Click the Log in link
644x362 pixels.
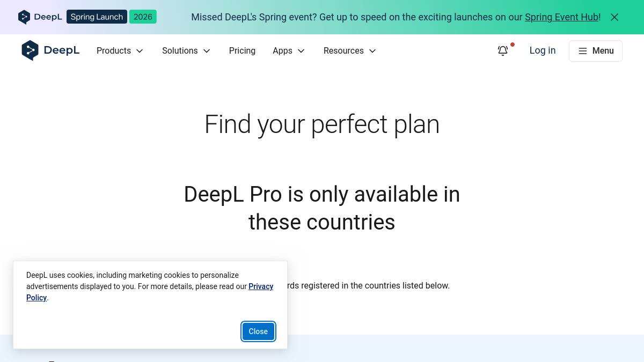point(543,50)
